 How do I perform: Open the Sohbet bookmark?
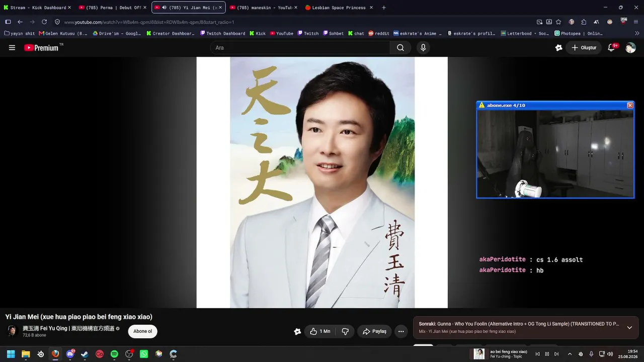tap(333, 33)
